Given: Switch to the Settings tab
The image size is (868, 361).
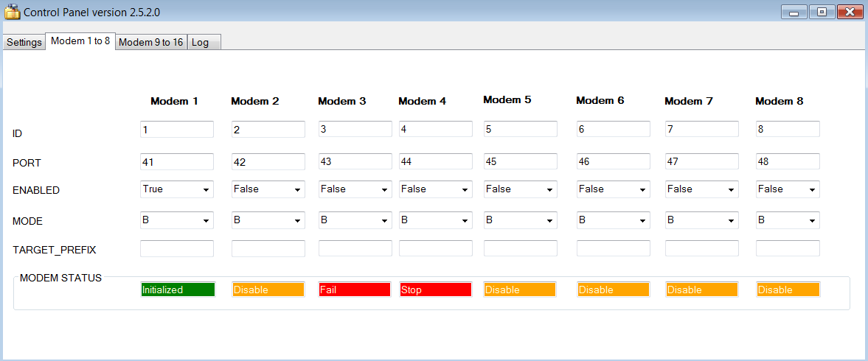Looking at the screenshot, I should click(x=24, y=42).
